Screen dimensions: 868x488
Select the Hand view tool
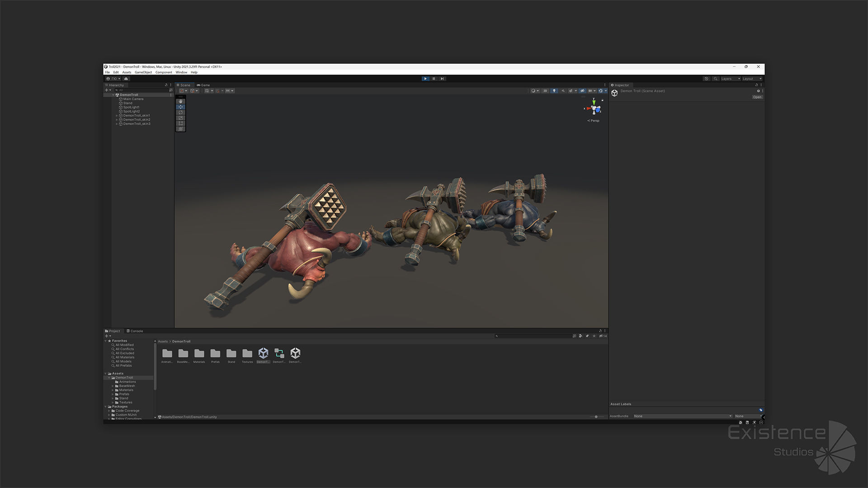pos(181,101)
